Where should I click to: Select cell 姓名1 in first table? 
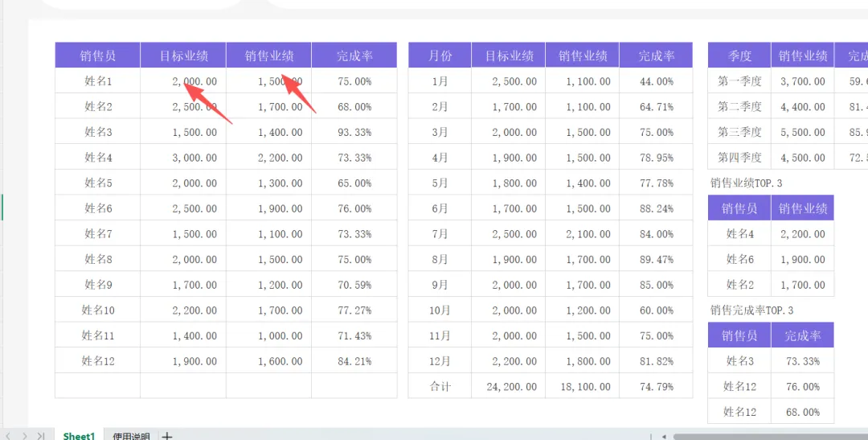(98, 81)
